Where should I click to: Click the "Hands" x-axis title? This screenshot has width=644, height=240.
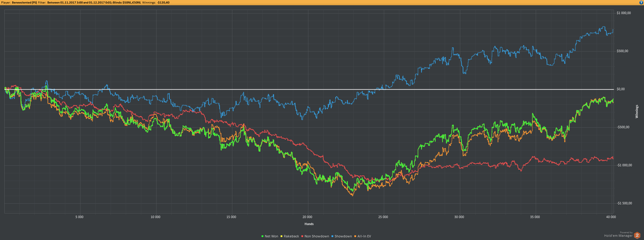309,224
